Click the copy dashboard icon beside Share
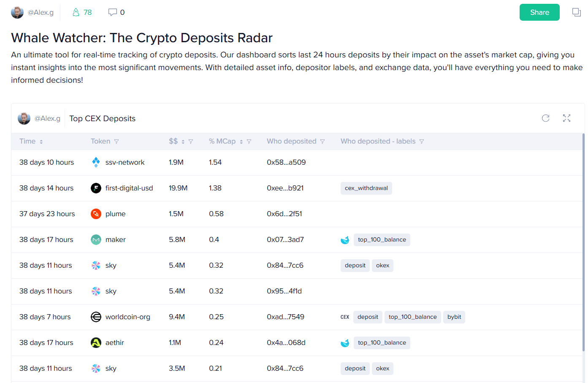Screen dimensions: 588x383 (x=576, y=12)
